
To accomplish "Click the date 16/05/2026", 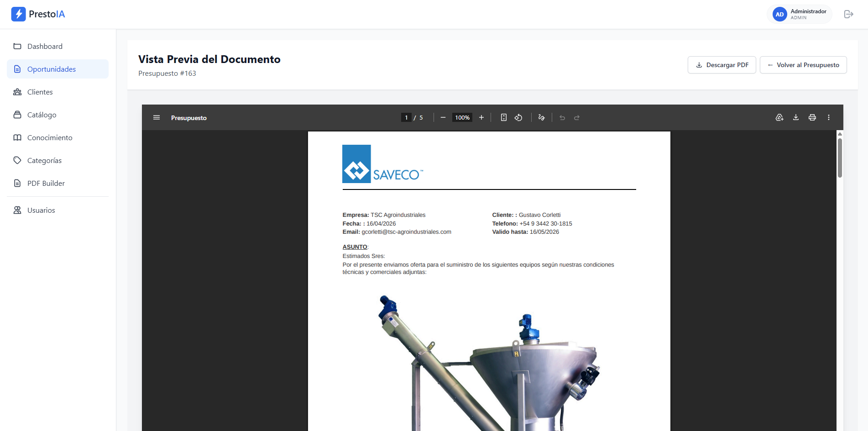I will 544,232.
